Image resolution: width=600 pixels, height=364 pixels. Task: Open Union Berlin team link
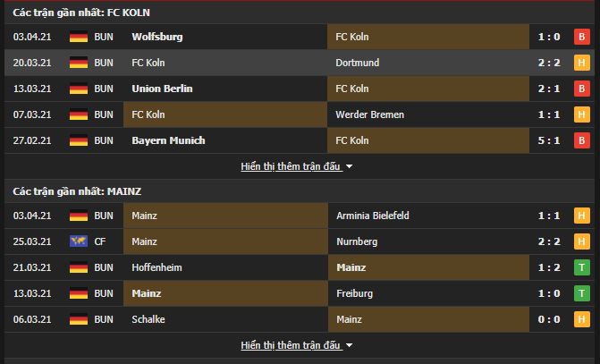162,89
